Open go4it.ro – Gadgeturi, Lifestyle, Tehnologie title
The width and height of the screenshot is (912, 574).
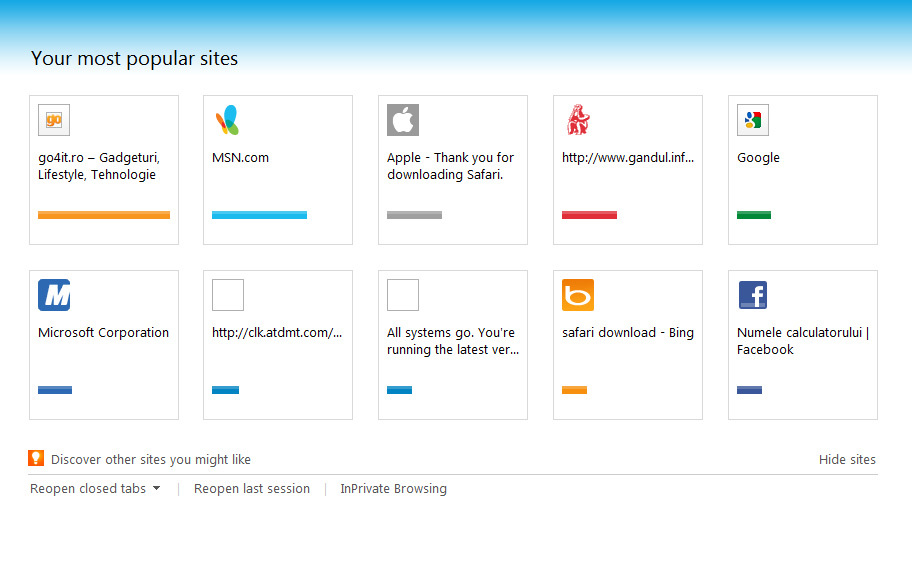99,166
